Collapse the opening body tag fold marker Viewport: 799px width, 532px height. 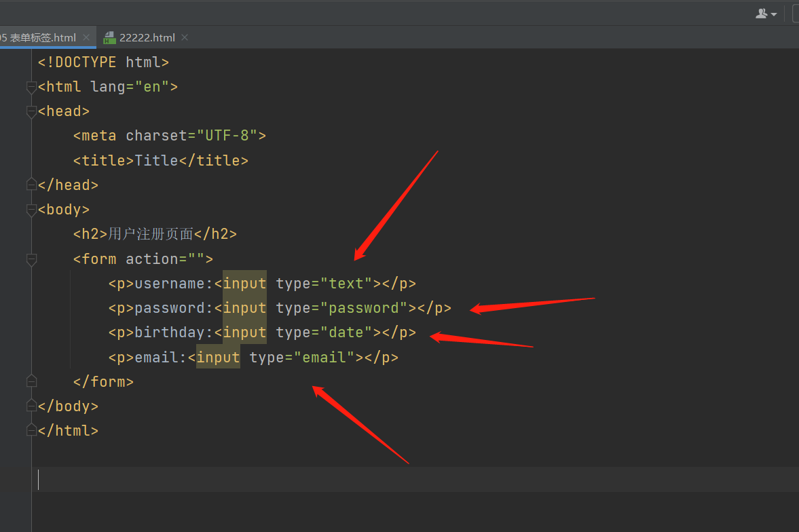[32, 210]
